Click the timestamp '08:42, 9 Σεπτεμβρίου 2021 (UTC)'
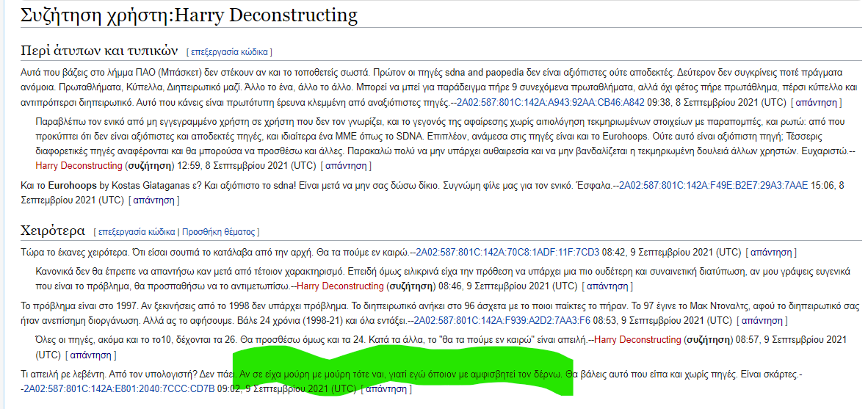The width and height of the screenshot is (868, 409). pos(671,253)
